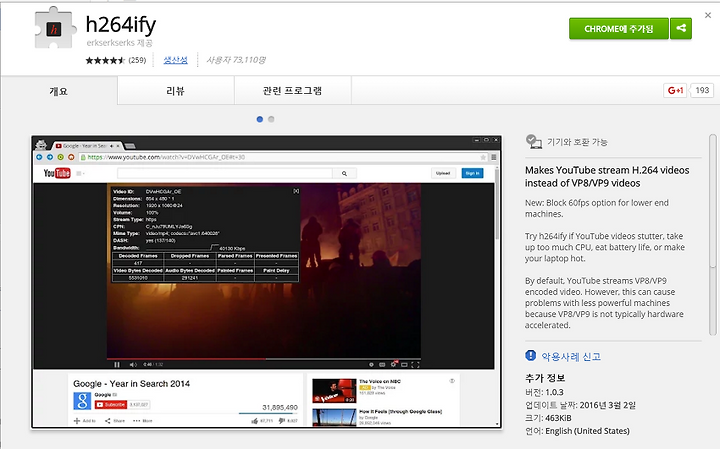
Task: Click the device compatibility icon
Action: coord(534,142)
